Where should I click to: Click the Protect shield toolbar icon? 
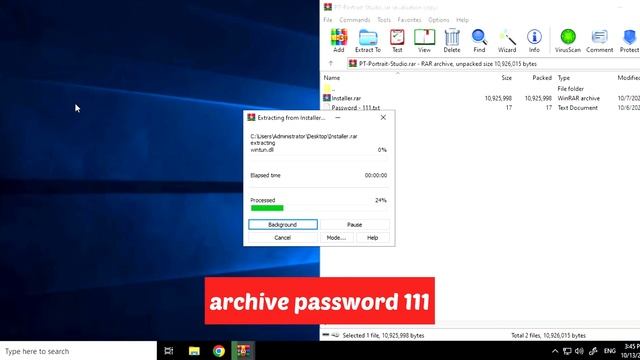(x=629, y=40)
